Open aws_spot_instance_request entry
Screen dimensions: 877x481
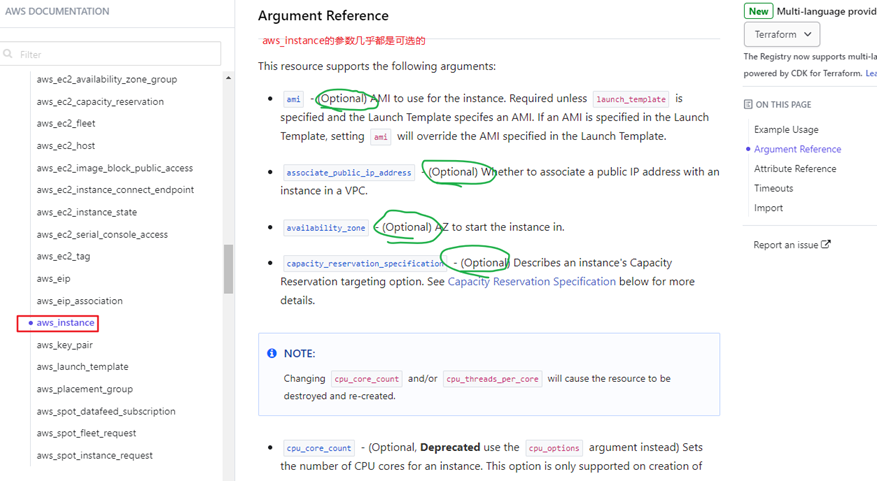click(x=95, y=456)
